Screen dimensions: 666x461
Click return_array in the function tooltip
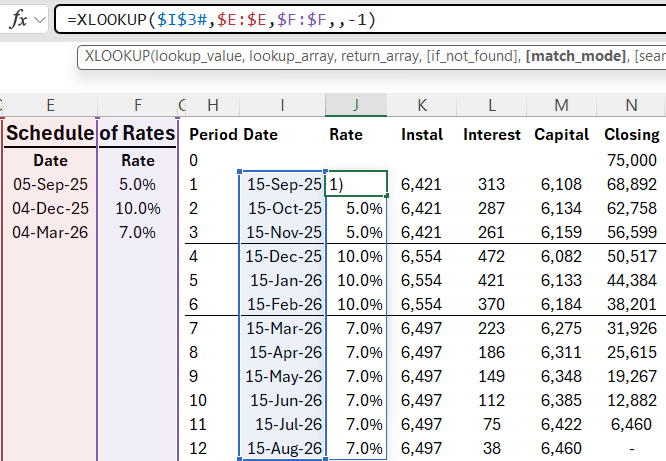pyautogui.click(x=381, y=56)
